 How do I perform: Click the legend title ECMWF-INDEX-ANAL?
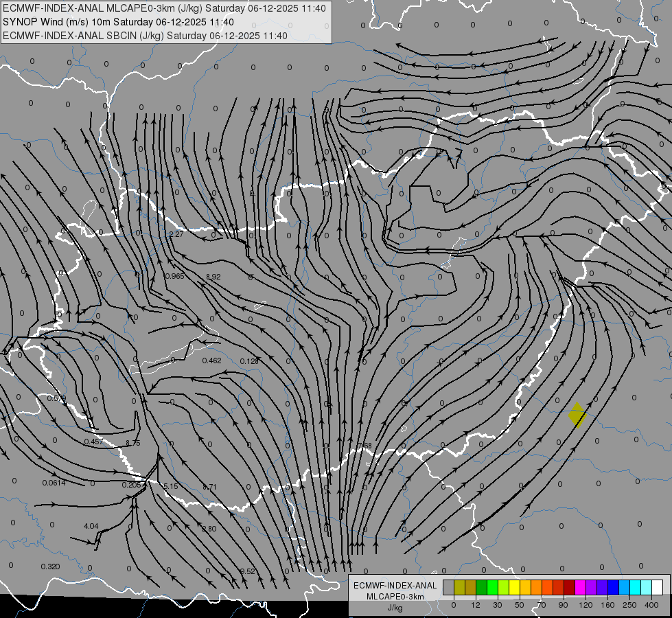395,586
